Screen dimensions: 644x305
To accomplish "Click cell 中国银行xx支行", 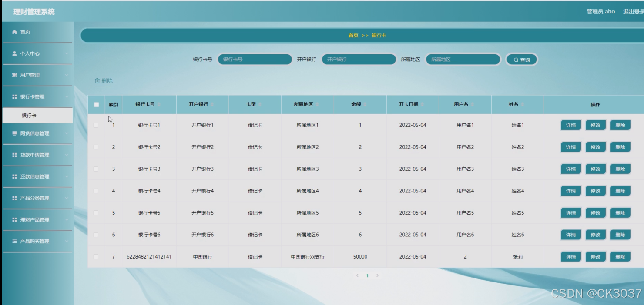I will tap(308, 257).
